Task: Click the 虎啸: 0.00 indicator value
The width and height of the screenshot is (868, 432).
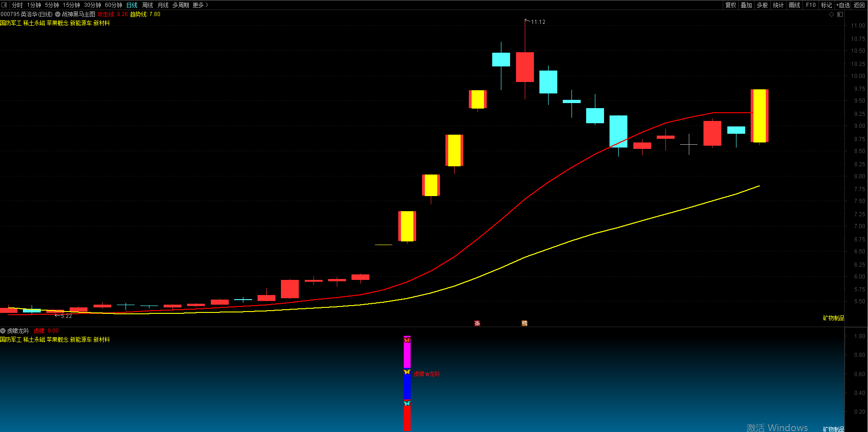Action: (46, 331)
